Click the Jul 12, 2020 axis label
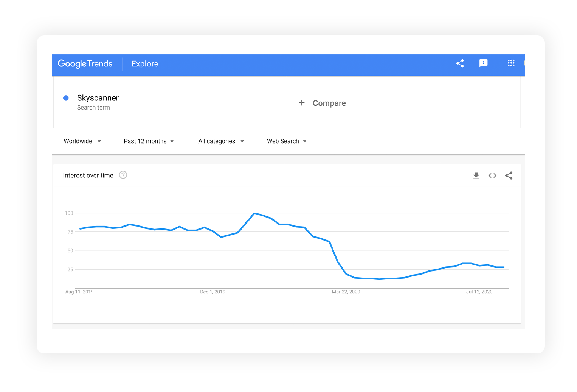The image size is (577, 392). [479, 292]
